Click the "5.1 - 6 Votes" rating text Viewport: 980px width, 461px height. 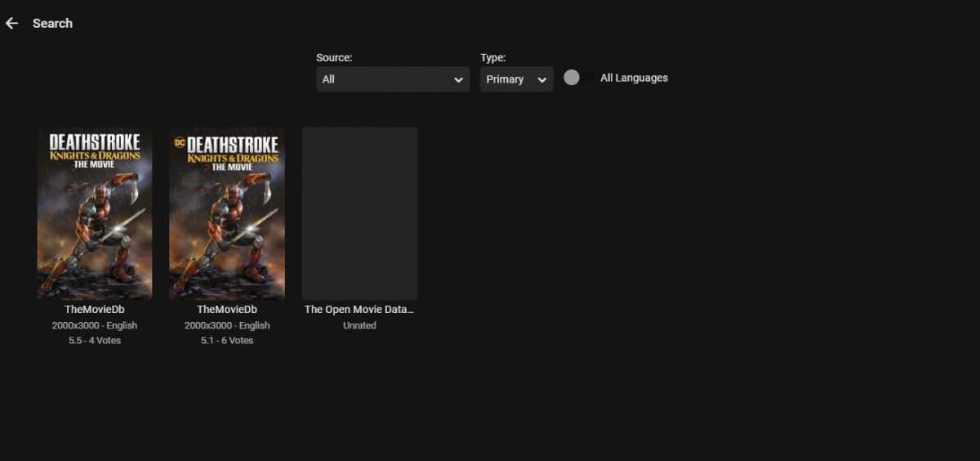point(227,340)
